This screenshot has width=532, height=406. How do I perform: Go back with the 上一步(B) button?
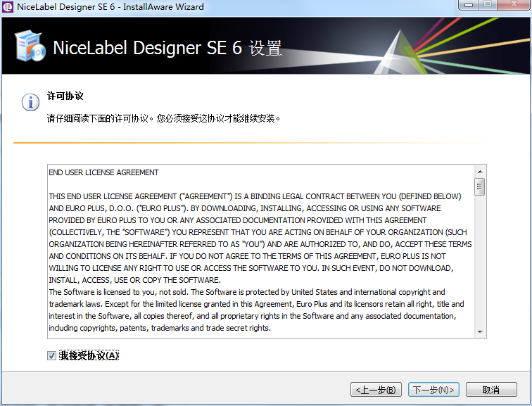tap(376, 390)
